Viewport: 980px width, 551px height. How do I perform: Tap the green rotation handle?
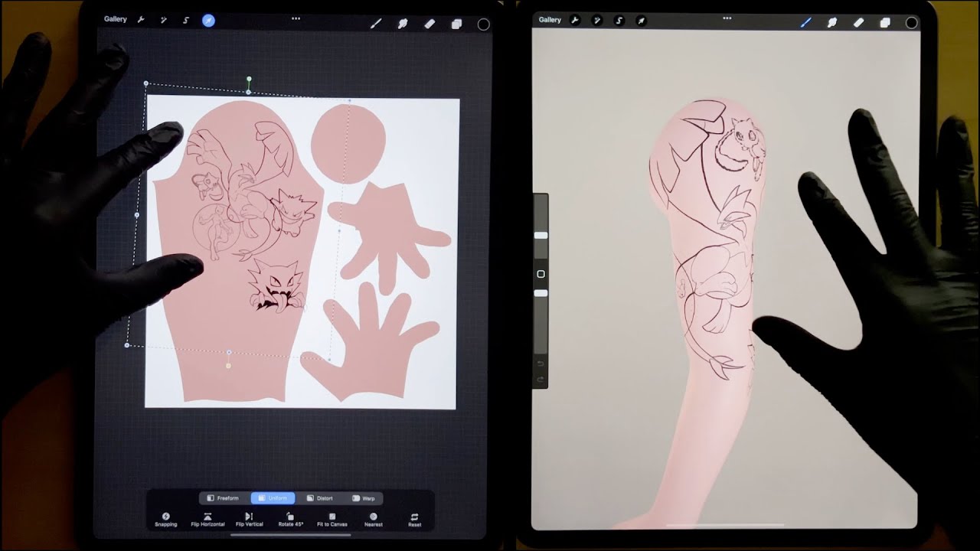249,79
